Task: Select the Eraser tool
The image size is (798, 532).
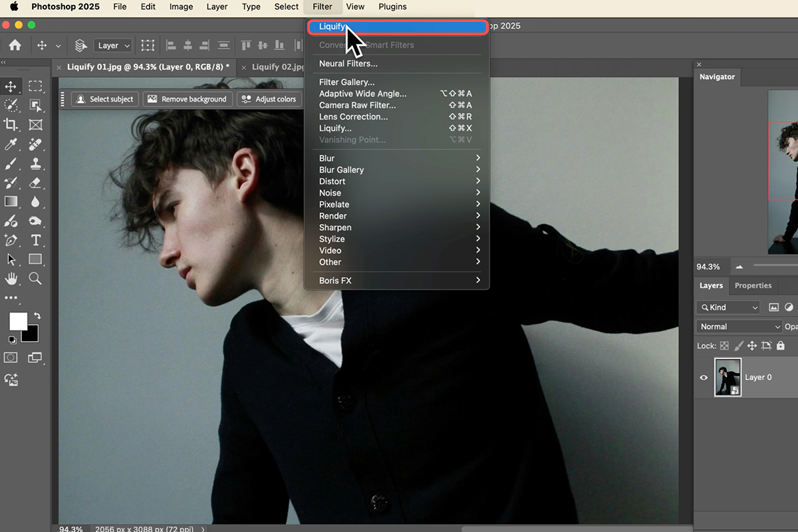Action: 36,183
